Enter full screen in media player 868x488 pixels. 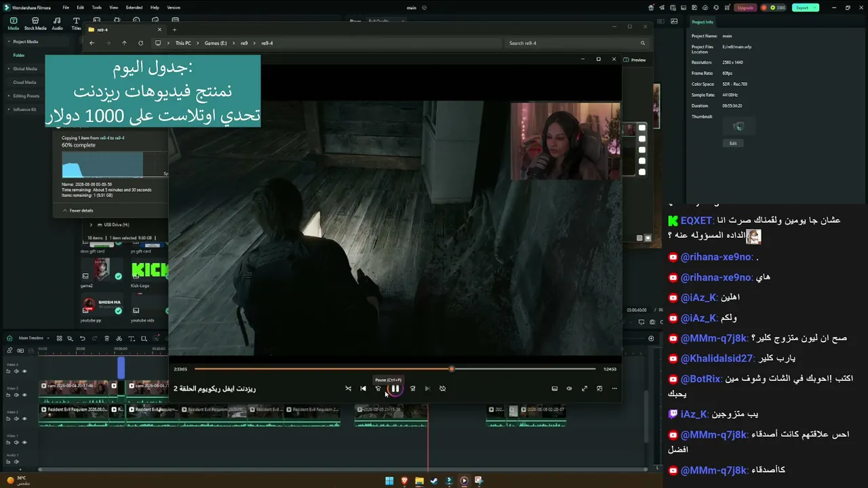pyautogui.click(x=585, y=388)
